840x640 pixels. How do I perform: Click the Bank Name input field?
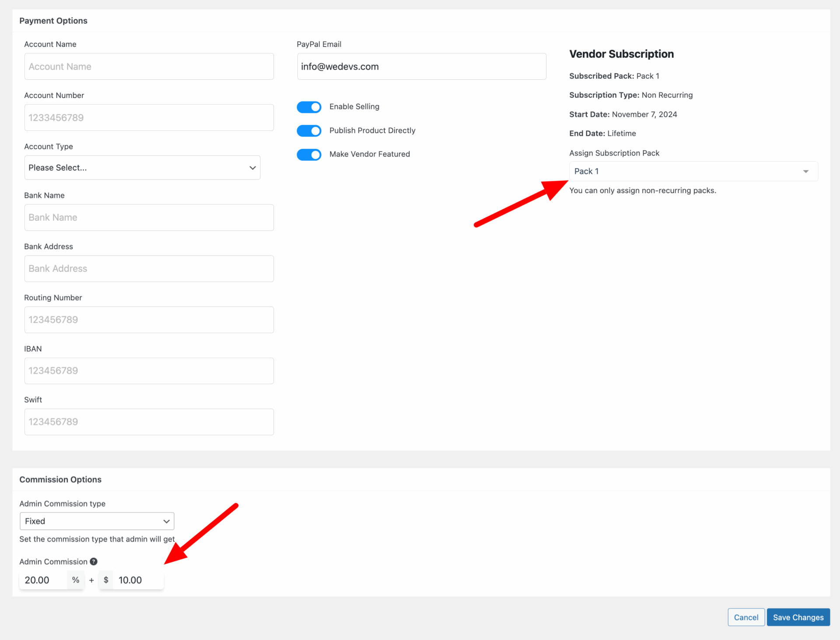(x=148, y=218)
